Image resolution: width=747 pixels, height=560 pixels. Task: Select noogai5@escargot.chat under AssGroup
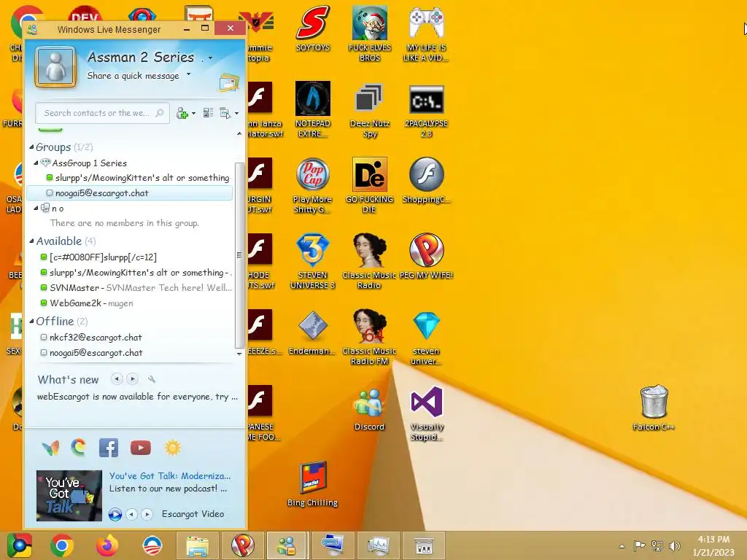coord(130,192)
